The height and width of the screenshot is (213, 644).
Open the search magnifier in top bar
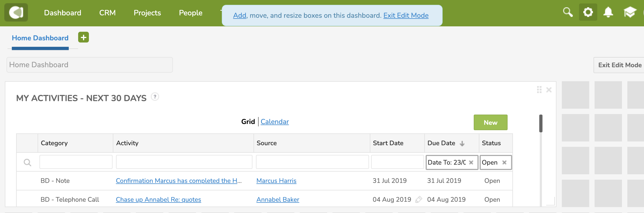point(568,12)
